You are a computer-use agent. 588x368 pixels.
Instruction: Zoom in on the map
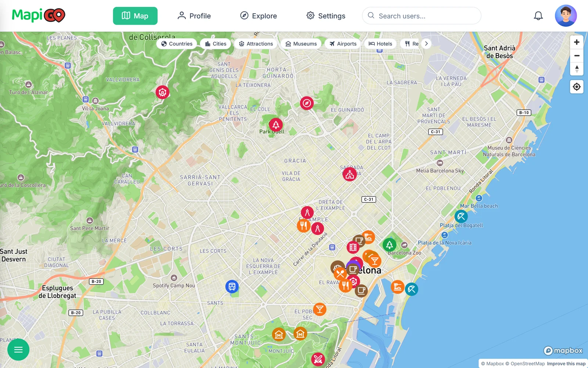tap(577, 42)
